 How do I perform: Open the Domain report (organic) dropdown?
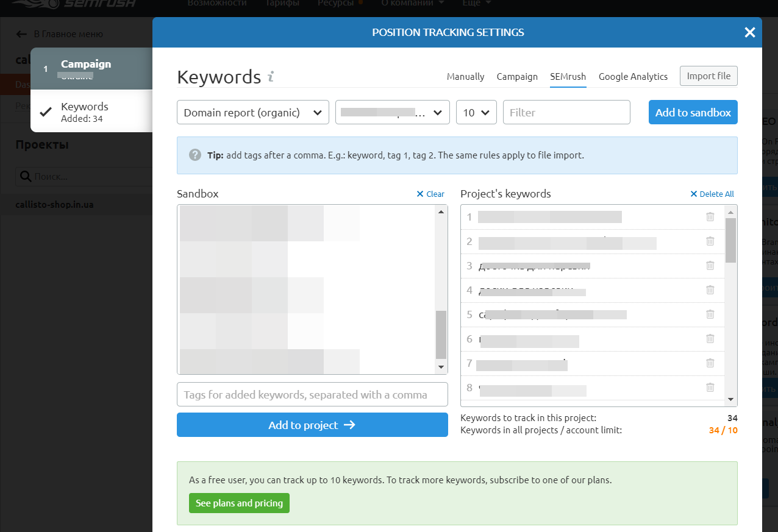pos(252,113)
